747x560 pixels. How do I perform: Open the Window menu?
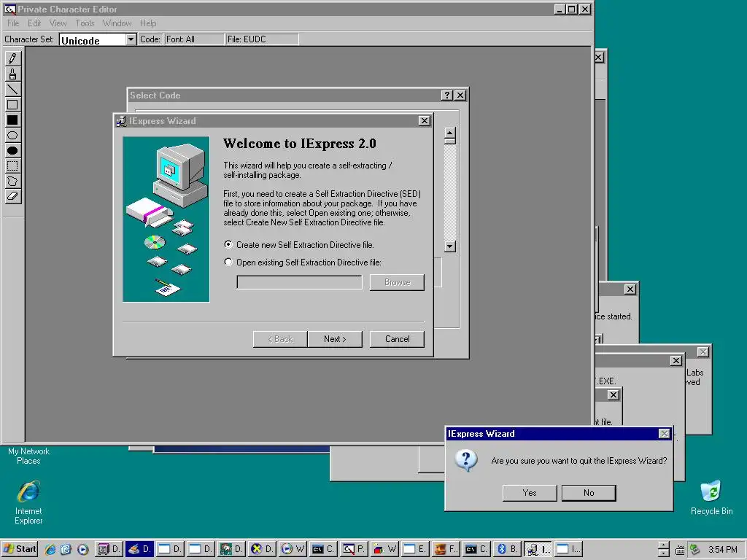(x=117, y=23)
